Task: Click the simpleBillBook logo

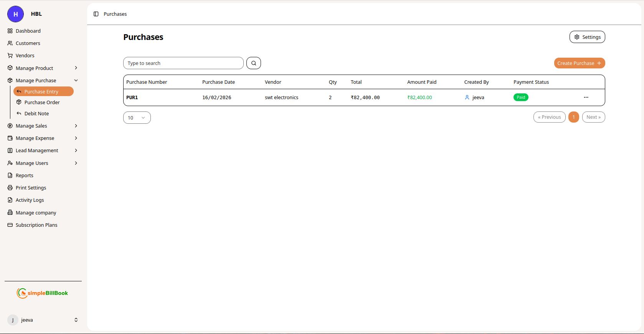Action: (x=43, y=293)
